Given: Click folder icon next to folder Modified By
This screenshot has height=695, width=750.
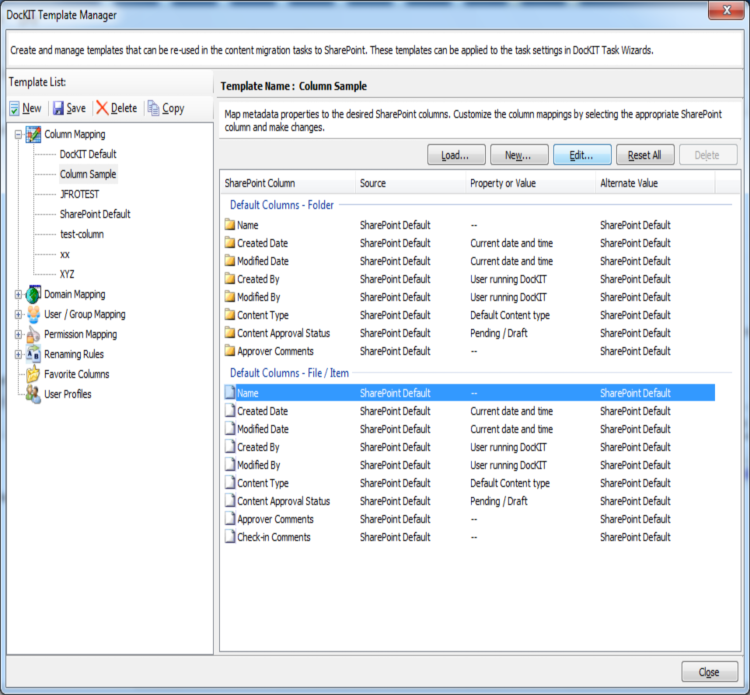Looking at the screenshot, I should point(230,297).
